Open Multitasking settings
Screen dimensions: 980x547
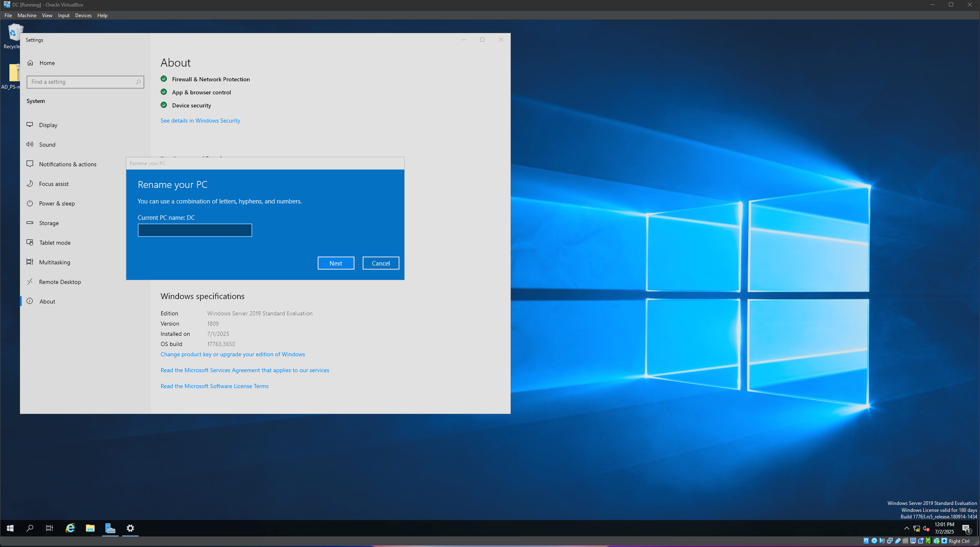[x=73, y=262]
